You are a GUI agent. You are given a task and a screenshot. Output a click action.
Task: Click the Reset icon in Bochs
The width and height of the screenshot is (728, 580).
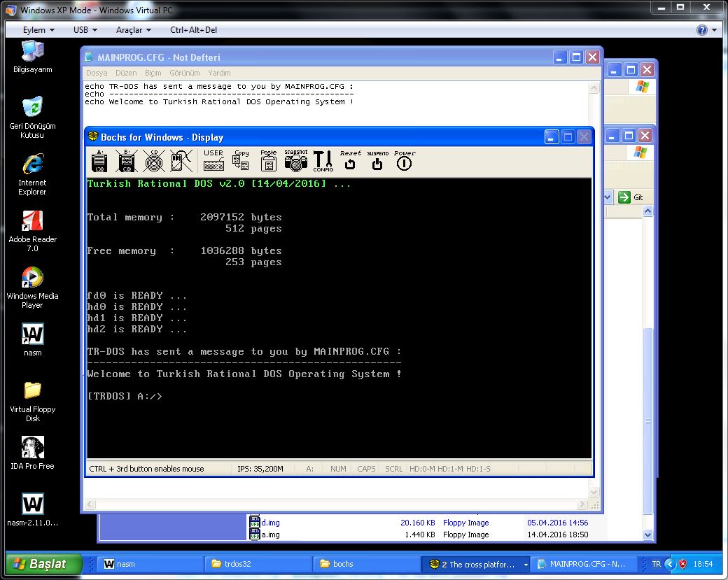coord(350,161)
